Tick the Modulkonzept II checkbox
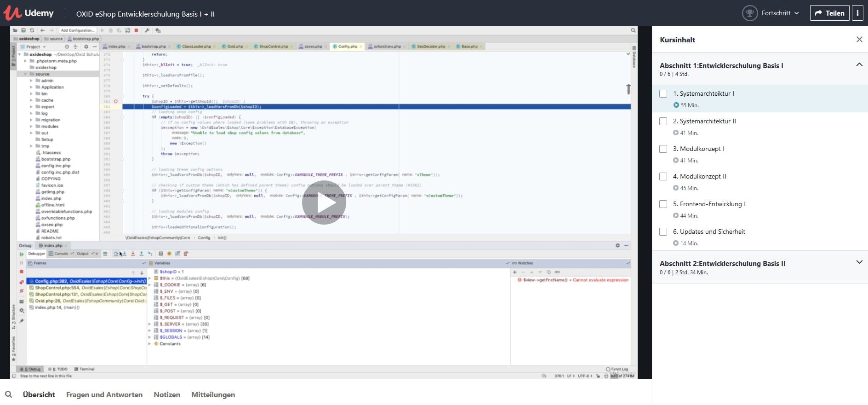The width and height of the screenshot is (868, 405). tap(663, 177)
